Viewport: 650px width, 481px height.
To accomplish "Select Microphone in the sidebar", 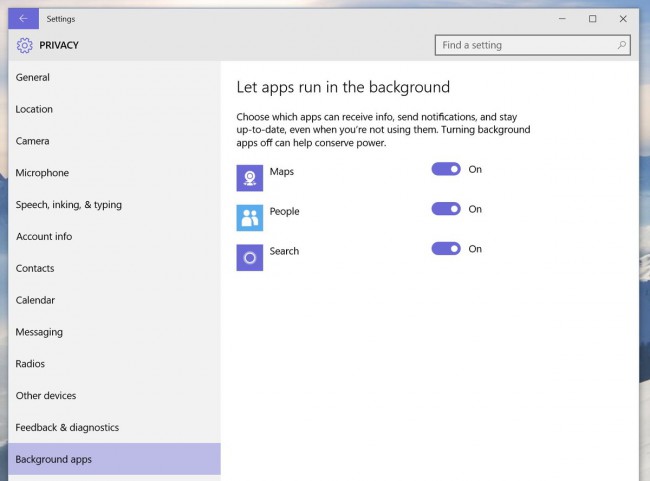I will [x=114, y=173].
